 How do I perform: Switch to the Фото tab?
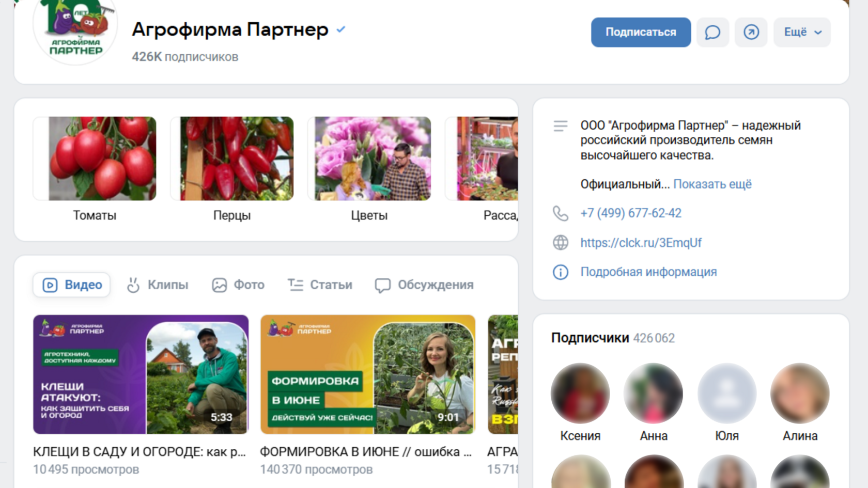(x=238, y=285)
